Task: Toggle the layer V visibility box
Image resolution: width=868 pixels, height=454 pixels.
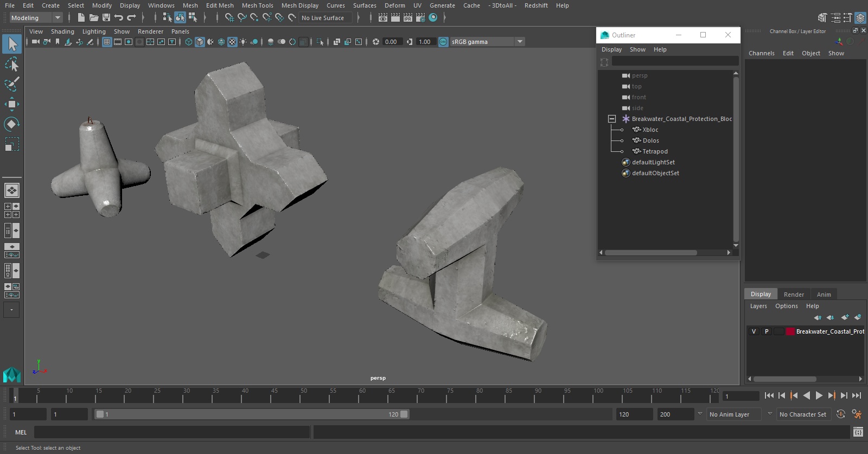Action: click(x=754, y=331)
